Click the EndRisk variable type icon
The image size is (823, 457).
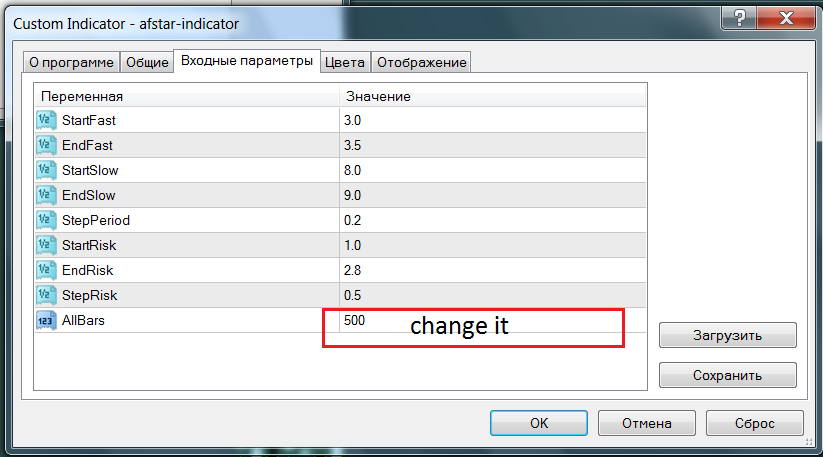click(x=46, y=270)
